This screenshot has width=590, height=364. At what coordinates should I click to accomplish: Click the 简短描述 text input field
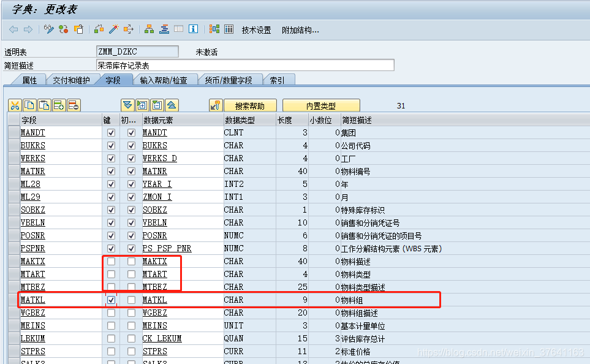tap(245, 64)
